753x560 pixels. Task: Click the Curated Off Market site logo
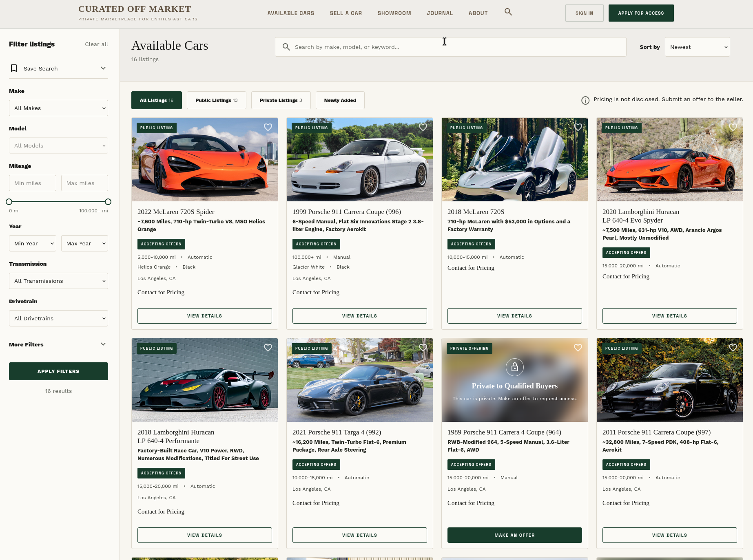137,13
